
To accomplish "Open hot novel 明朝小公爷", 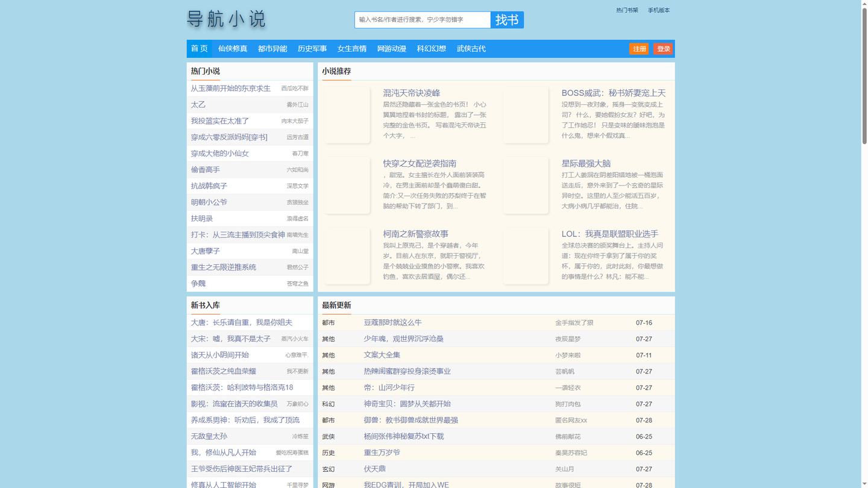I will click(209, 202).
